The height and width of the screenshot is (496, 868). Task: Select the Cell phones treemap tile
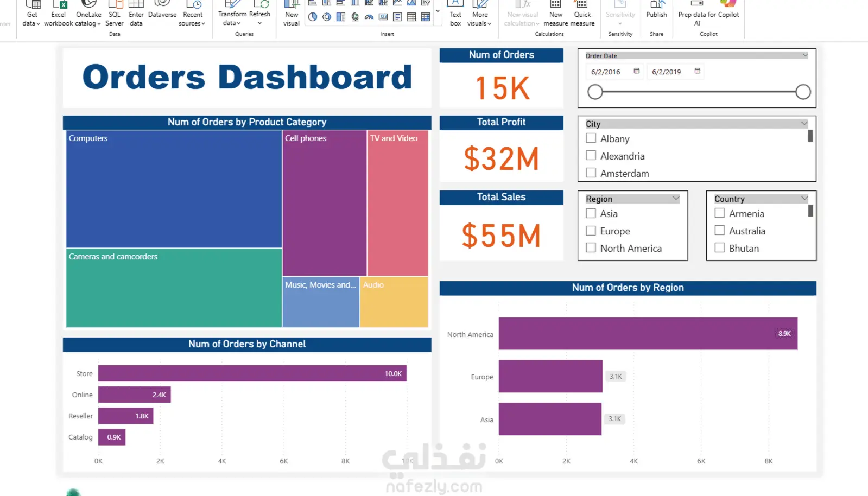tap(325, 203)
